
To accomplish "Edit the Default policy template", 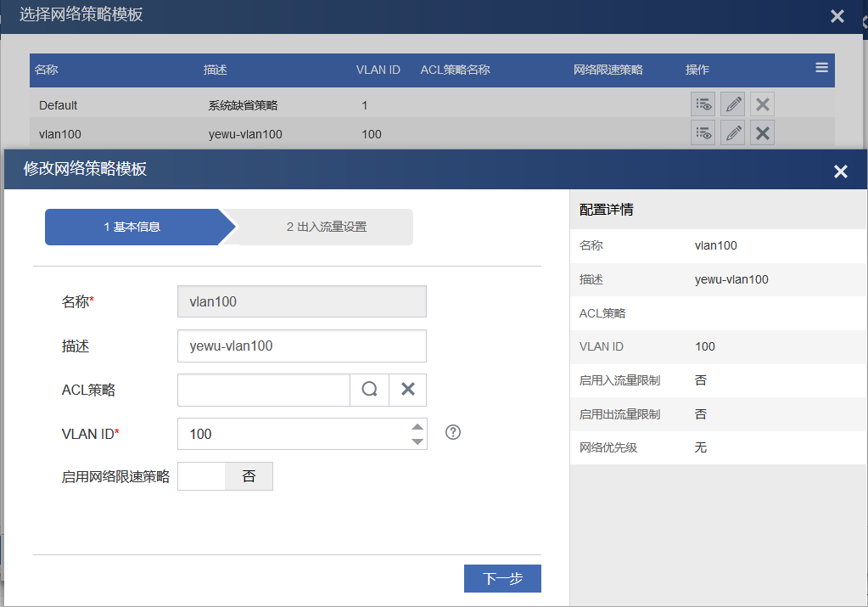I will 732,104.
